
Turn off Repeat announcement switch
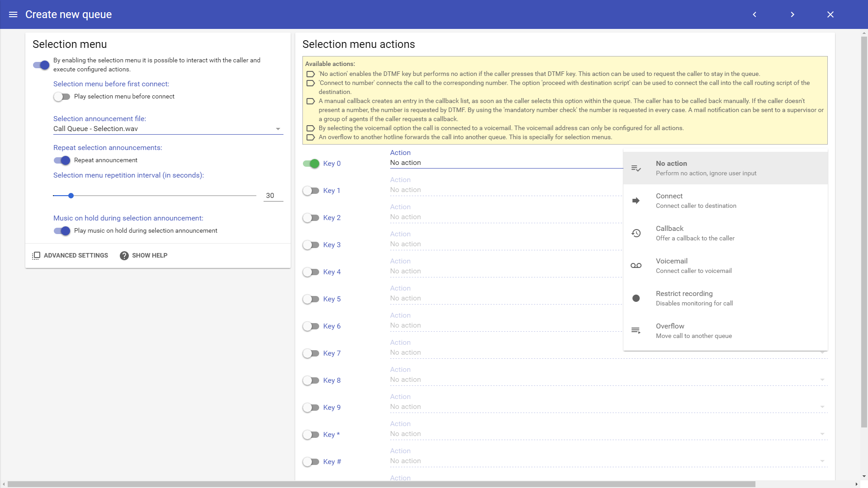point(61,160)
